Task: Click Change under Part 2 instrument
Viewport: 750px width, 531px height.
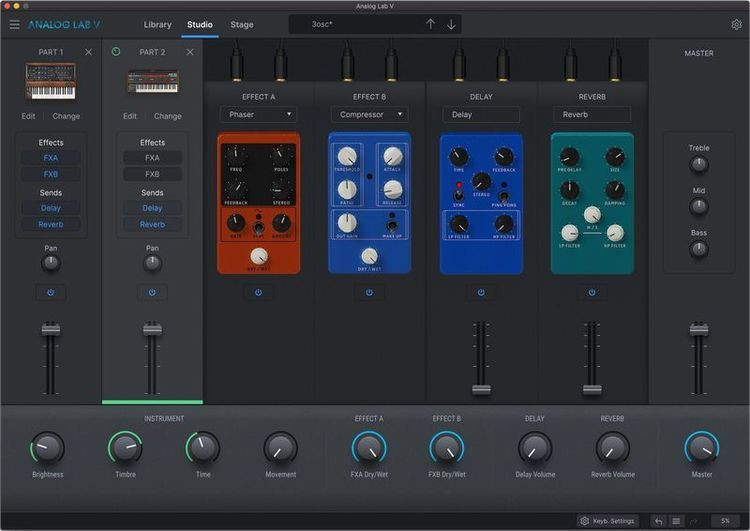Action: point(168,116)
